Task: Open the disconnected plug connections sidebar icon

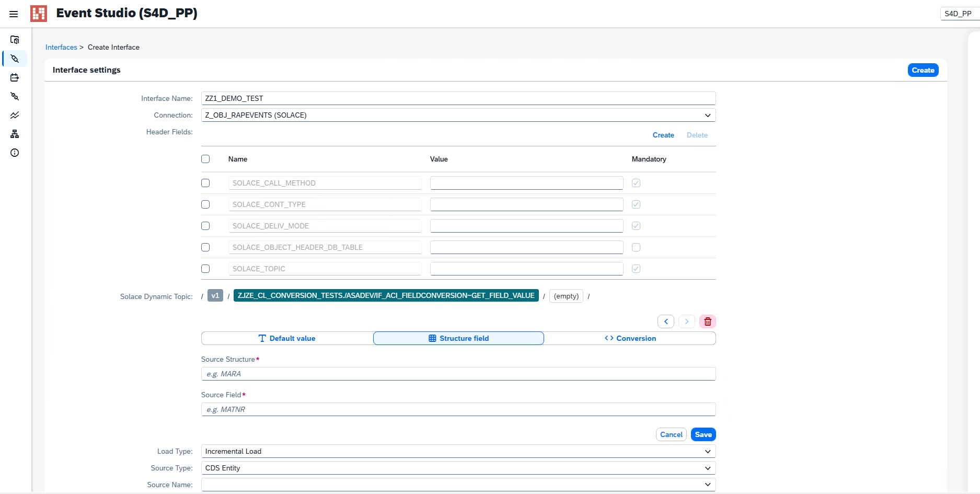Action: [15, 96]
